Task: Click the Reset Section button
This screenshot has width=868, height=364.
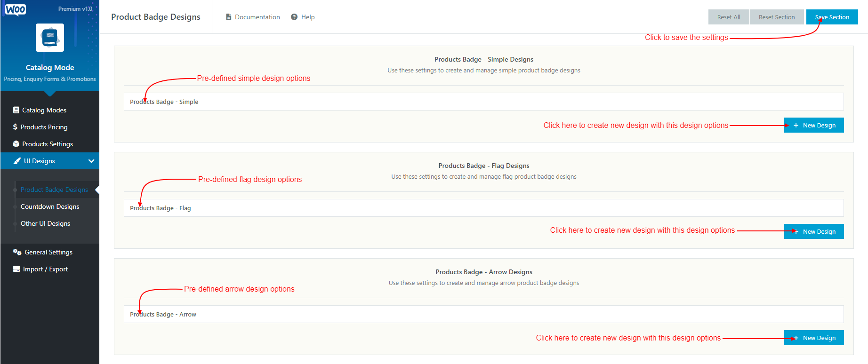Action: click(777, 17)
